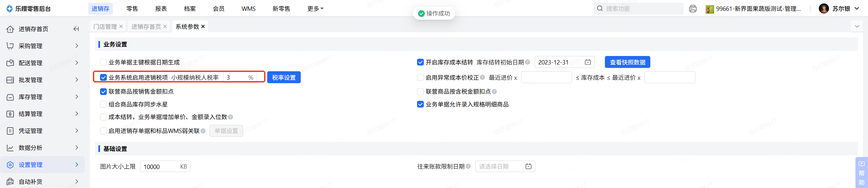The image size is (868, 188).
Task: Switch to the 门店管理 tab
Action: click(x=105, y=26)
